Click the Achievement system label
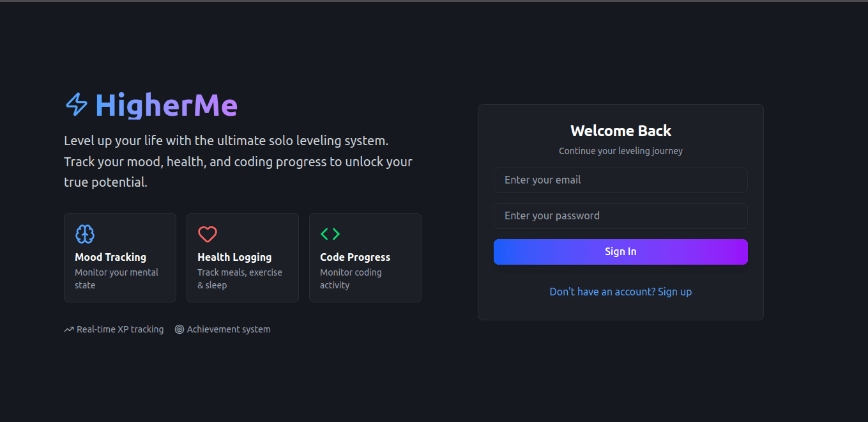The height and width of the screenshot is (422, 868). point(229,330)
